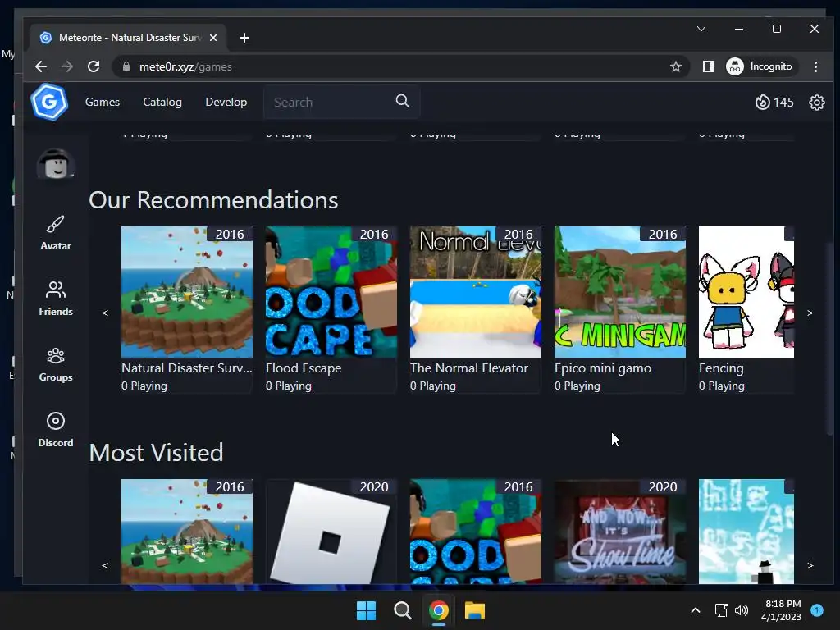Open a new browser tab
The height and width of the screenshot is (630, 840).
244,38
